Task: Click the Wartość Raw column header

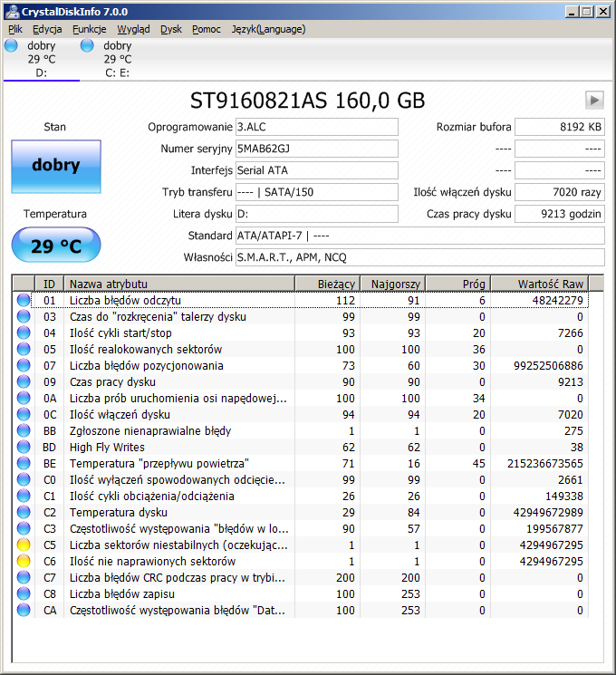Action: tap(539, 284)
